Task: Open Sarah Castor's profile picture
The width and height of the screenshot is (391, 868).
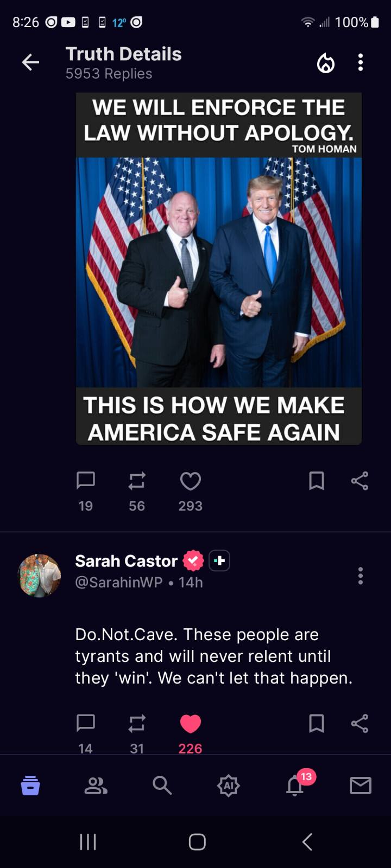Action: click(40, 575)
